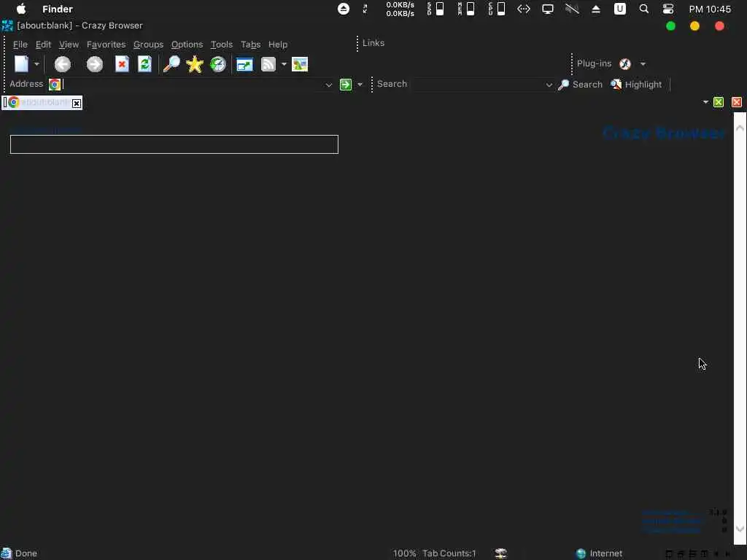Focus the Search toolbar input field
Image resolution: width=747 pixels, height=560 pixels.
pyautogui.click(x=478, y=85)
